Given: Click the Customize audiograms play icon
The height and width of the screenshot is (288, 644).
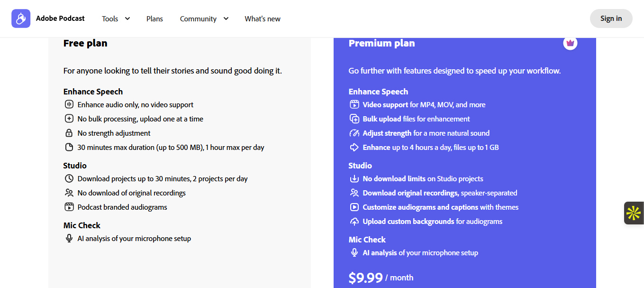Looking at the screenshot, I should (354, 207).
